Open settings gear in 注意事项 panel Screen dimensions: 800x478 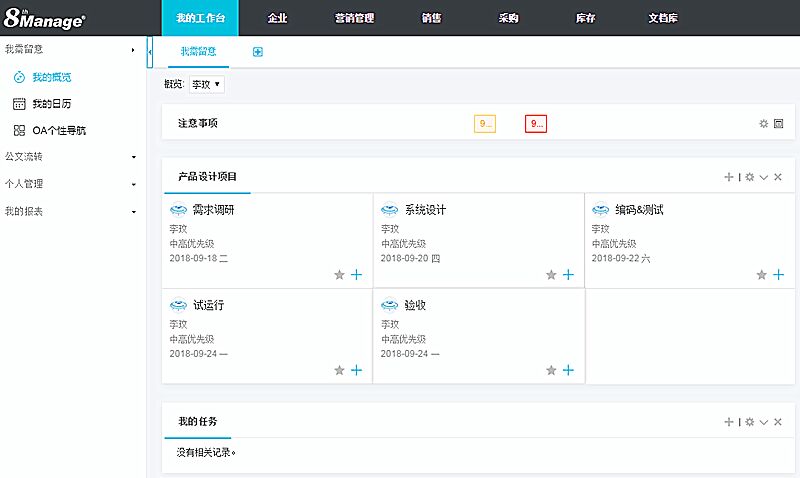[x=763, y=124]
